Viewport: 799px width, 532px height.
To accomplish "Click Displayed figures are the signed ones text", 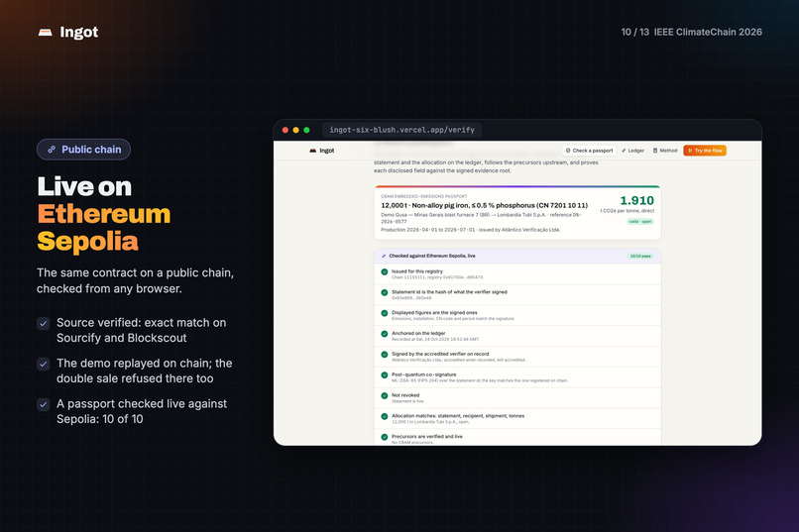I will pyautogui.click(x=434, y=313).
